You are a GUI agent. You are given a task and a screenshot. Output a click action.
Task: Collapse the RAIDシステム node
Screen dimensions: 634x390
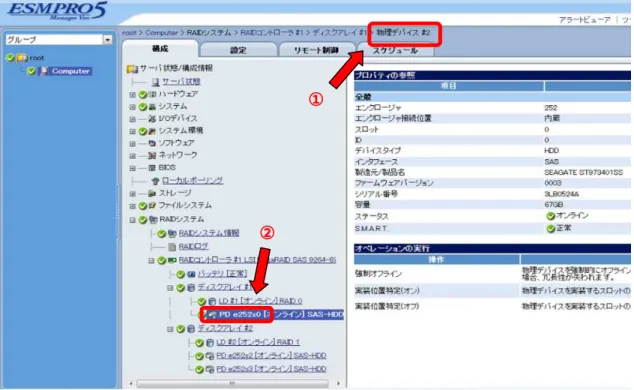tap(132, 220)
